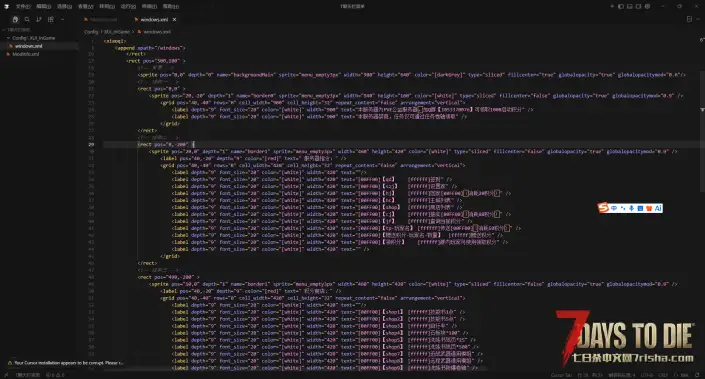Open the 编辑 (Edit) menu

[x=44, y=6]
